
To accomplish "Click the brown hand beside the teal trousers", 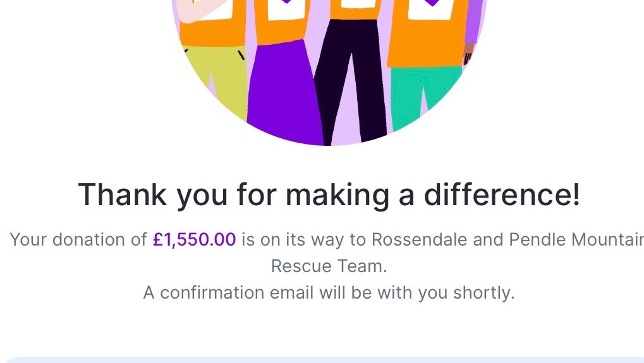I will (x=468, y=54).
